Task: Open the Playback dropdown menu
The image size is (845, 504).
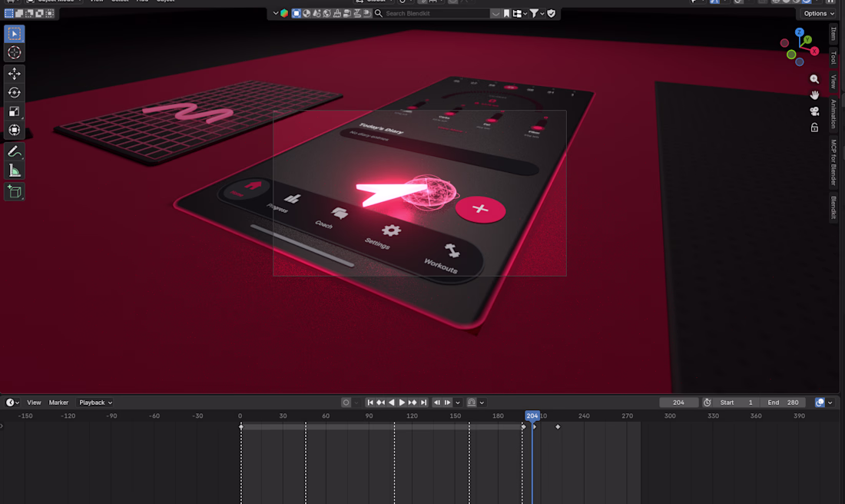Action: click(95, 403)
